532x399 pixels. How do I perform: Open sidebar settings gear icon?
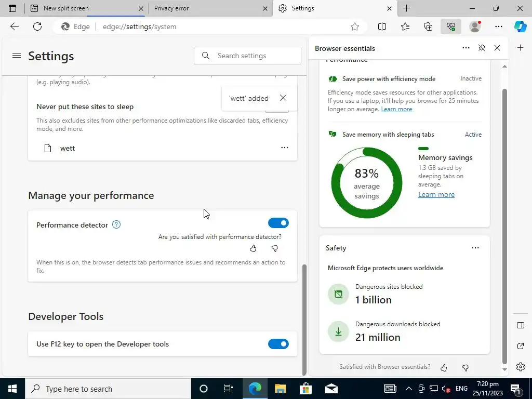521,367
